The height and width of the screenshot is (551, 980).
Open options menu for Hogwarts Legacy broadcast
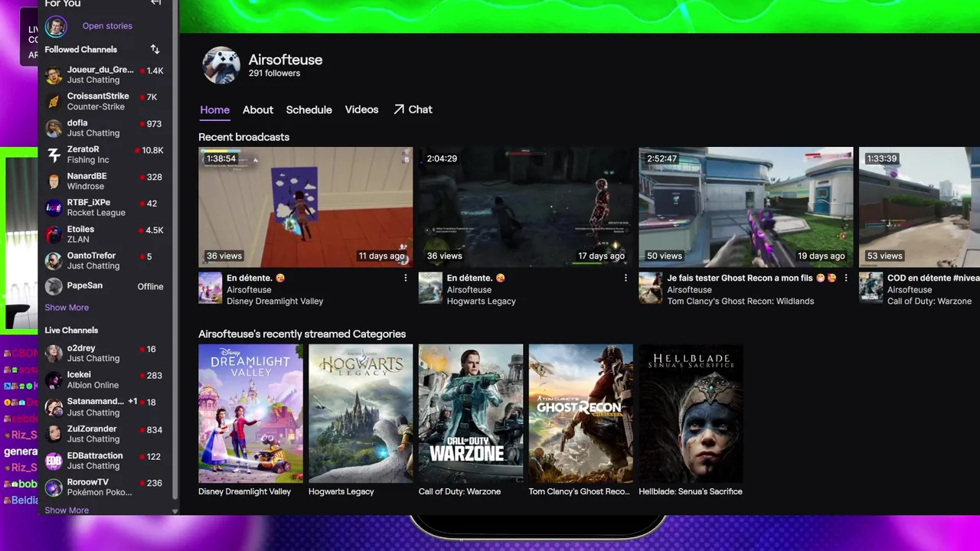click(626, 279)
